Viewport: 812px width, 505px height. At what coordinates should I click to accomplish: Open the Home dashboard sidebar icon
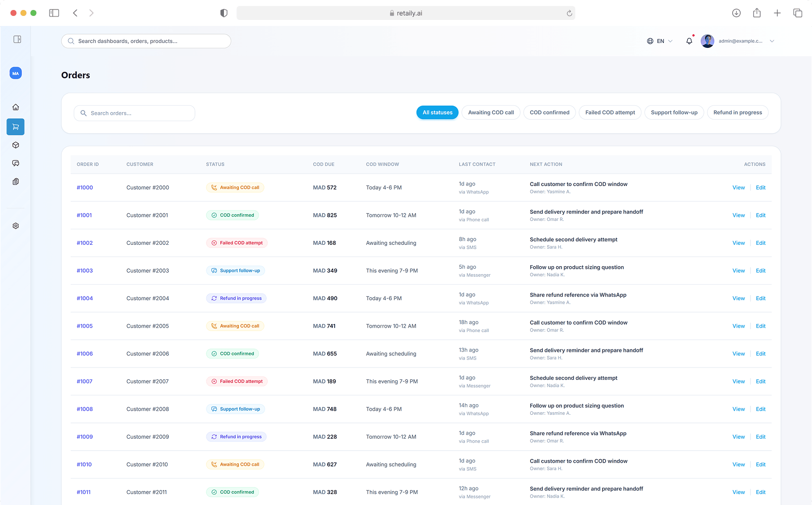click(x=15, y=107)
